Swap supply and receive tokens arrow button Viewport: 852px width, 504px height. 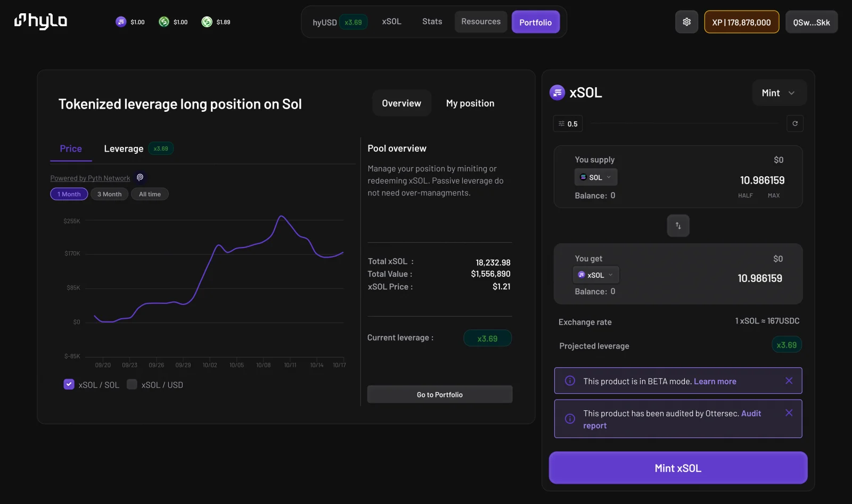678,226
